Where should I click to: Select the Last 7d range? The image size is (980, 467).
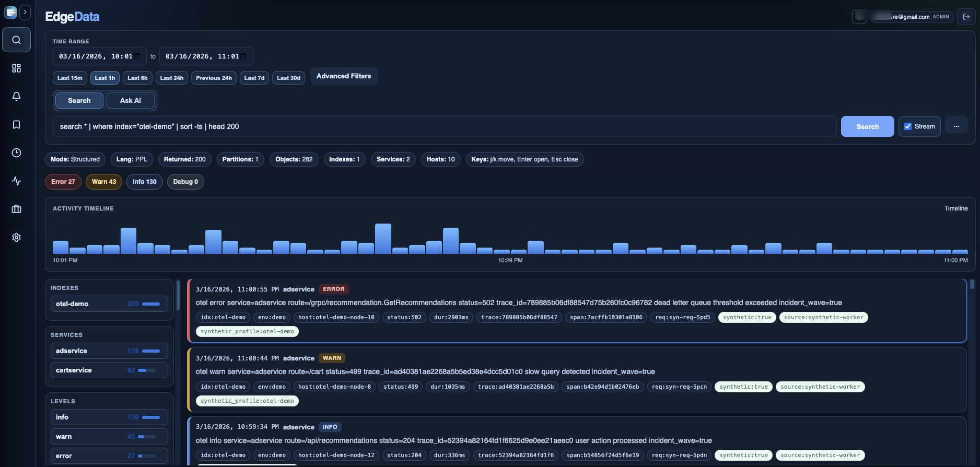[x=254, y=78]
